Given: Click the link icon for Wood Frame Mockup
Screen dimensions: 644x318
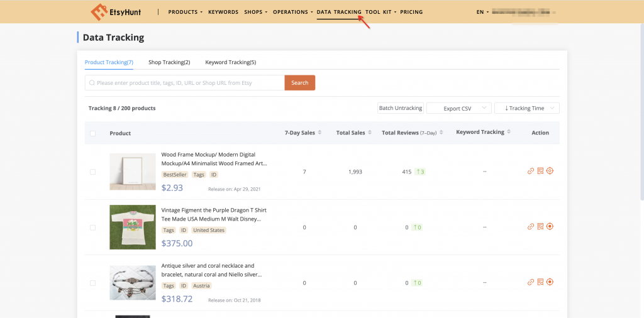Looking at the screenshot, I should click(531, 171).
